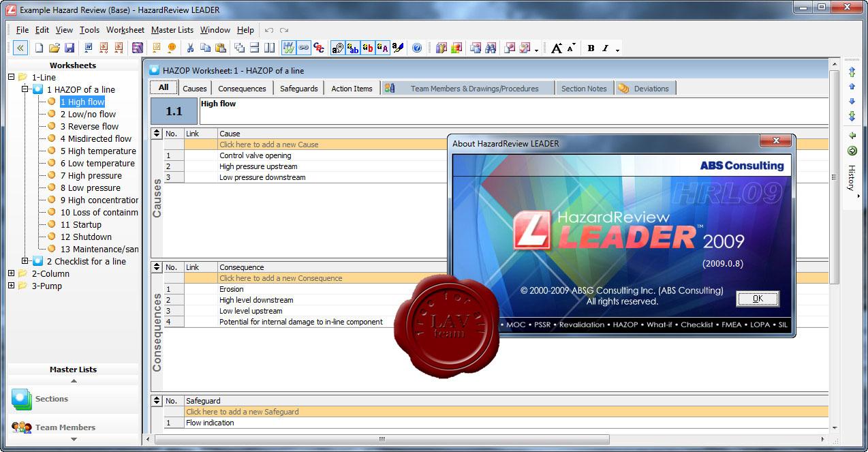Screen dimensions: 868x452
Task: Click the pen highlighter toolbar icon
Action: (x=398, y=48)
